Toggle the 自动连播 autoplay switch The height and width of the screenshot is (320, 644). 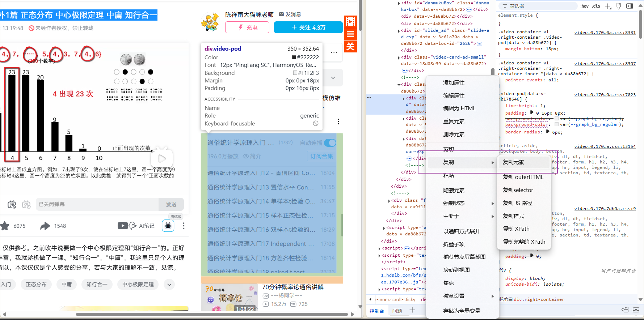(330, 143)
